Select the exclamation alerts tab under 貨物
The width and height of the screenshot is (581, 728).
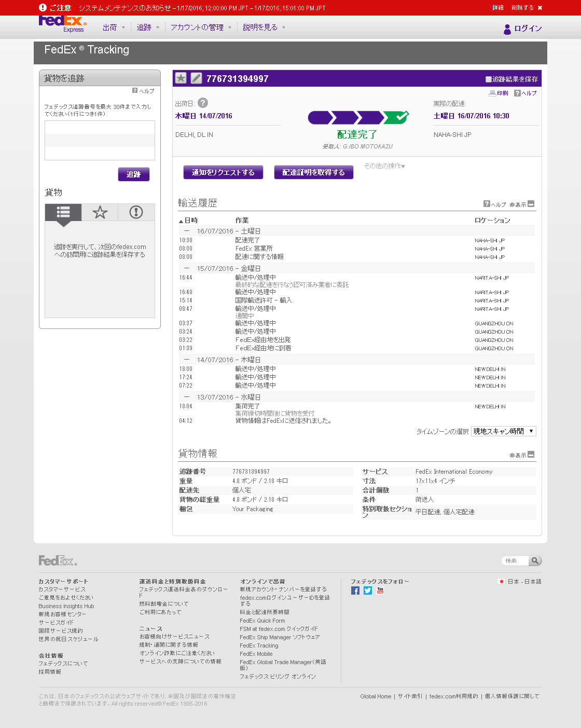click(136, 212)
